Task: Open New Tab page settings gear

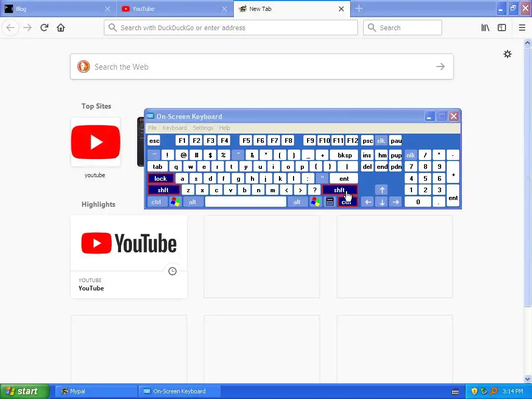Action: coord(507,54)
